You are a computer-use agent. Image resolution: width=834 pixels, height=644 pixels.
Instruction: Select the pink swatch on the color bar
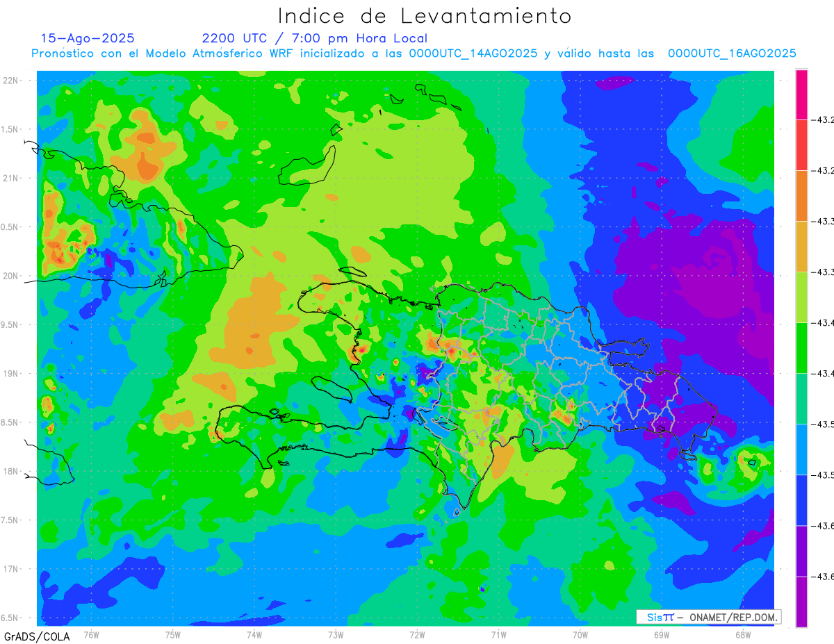801,94
